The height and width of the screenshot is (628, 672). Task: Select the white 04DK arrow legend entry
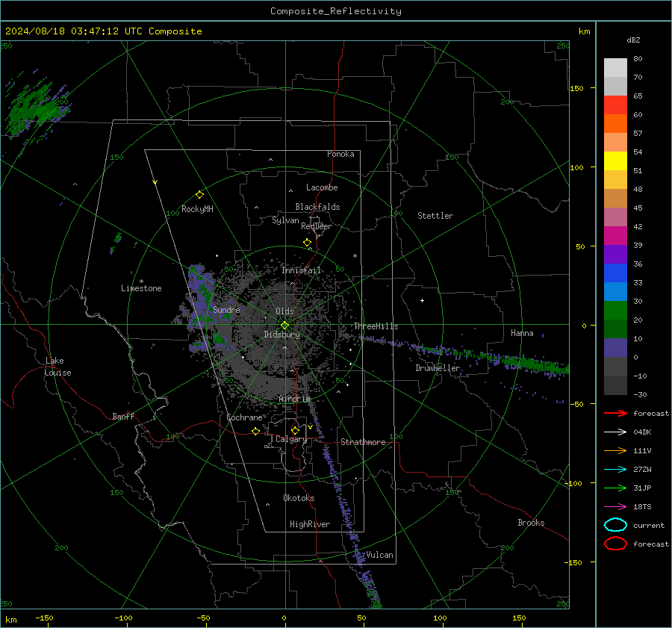615,432
